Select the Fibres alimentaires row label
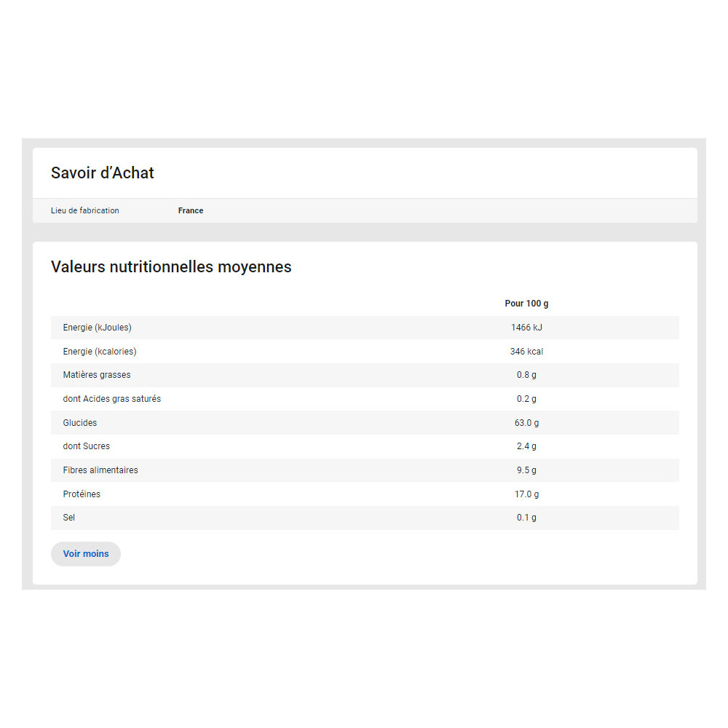Screen dimensions: 728x728 point(100,470)
